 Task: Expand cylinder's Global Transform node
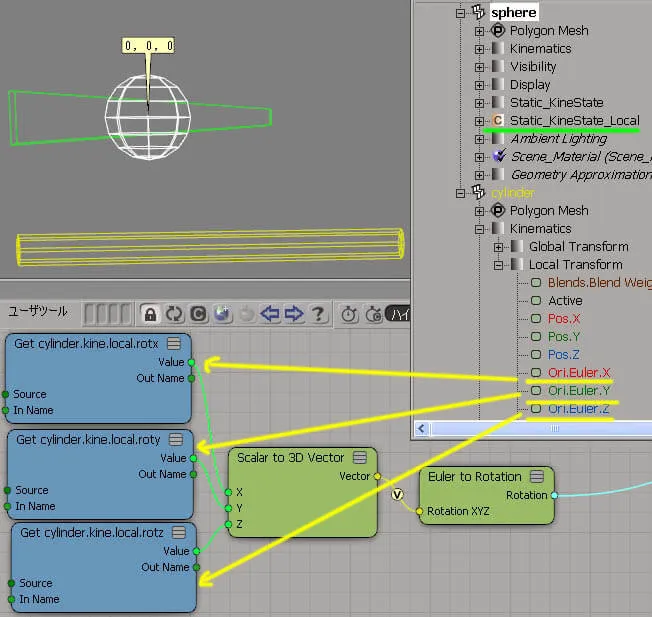(498, 247)
